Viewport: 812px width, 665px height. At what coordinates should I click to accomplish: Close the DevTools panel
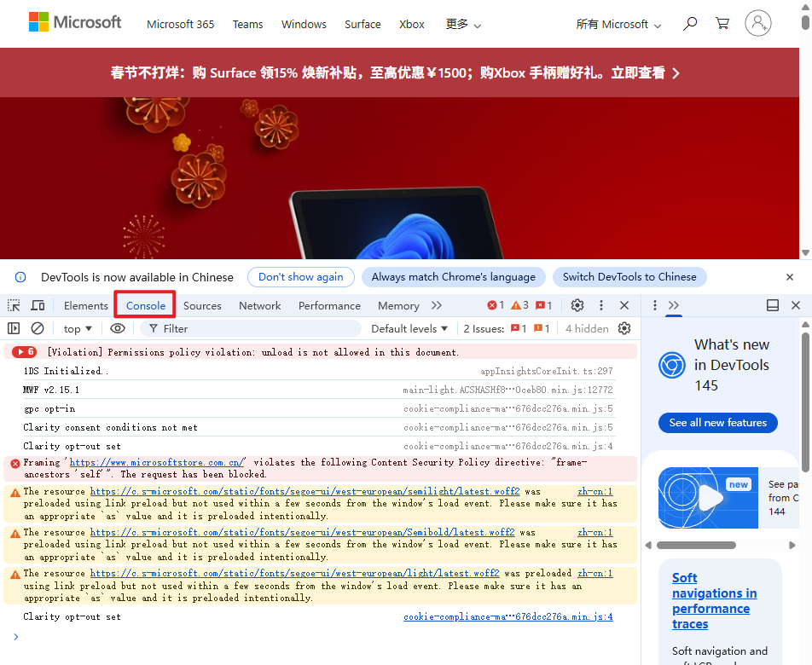pos(624,305)
